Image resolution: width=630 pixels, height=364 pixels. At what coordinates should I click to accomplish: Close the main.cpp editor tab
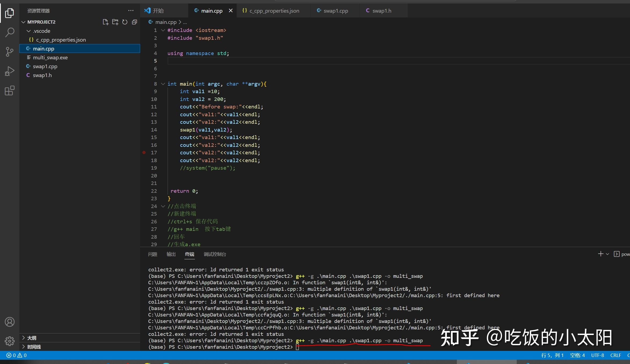click(x=231, y=11)
